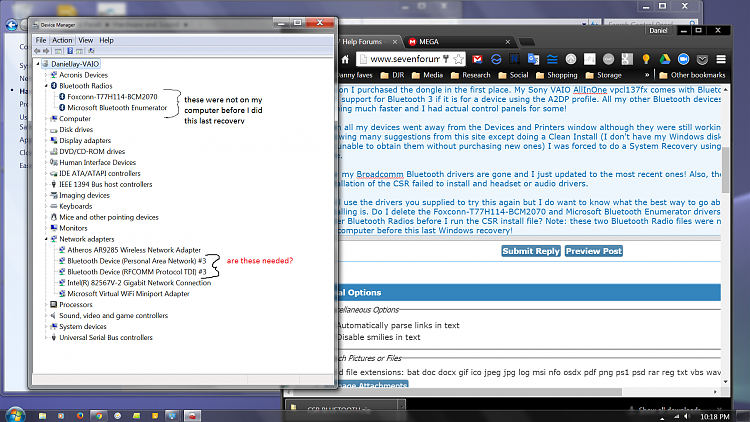Select Bluetooth Device (RFCOMM Protocol TDI) #3
The height and width of the screenshot is (422, 750).
click(x=136, y=272)
